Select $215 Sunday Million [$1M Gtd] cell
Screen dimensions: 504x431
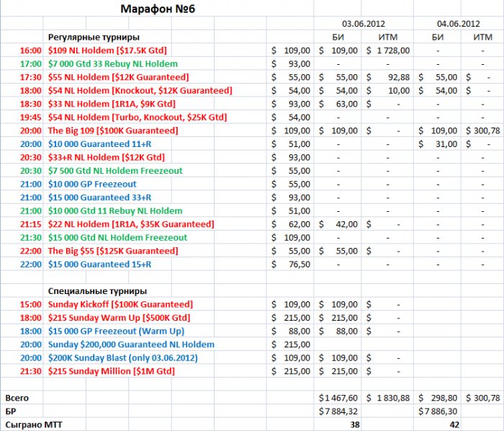(111, 371)
